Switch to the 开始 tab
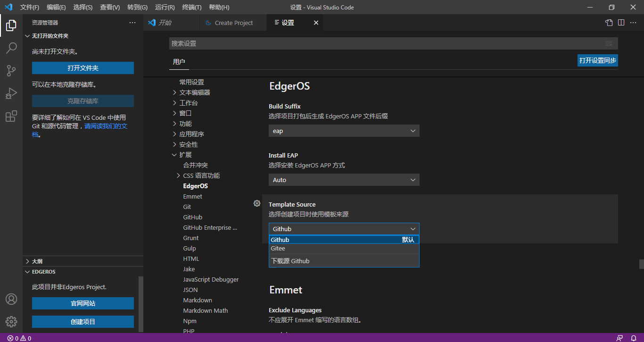The image size is (644, 342). [172, 23]
